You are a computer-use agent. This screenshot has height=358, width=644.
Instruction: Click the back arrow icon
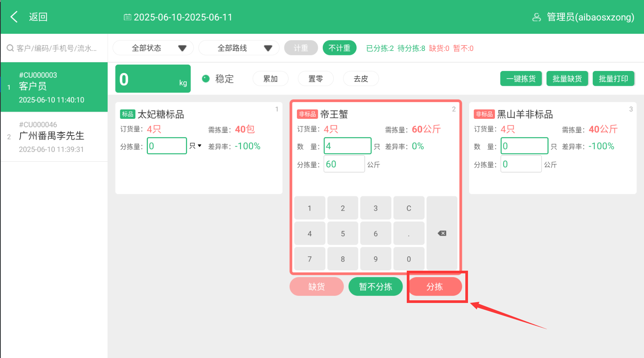pyautogui.click(x=14, y=17)
